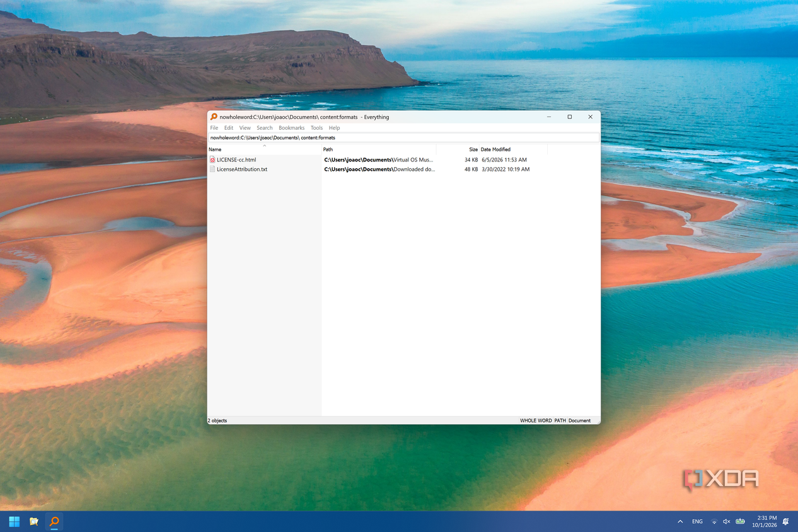Click the network Wi-Fi tray icon
Viewport: 798px width, 532px height.
714,521
